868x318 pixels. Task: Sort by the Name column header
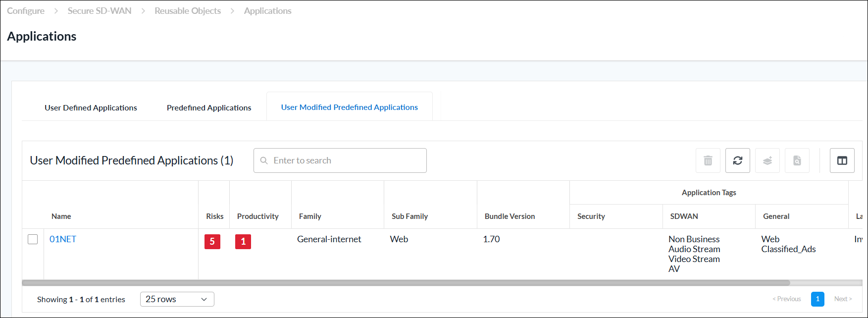pos(61,216)
